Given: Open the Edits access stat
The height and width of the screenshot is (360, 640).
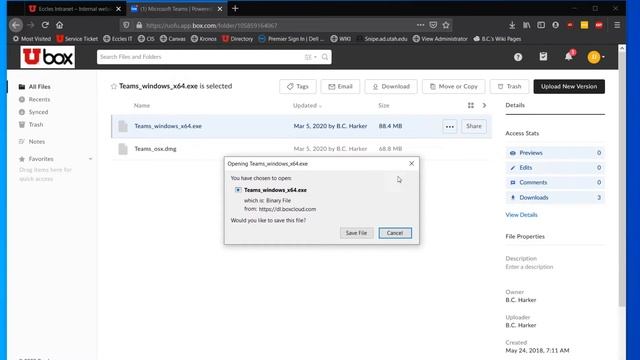Looking at the screenshot, I should click(x=555, y=168).
